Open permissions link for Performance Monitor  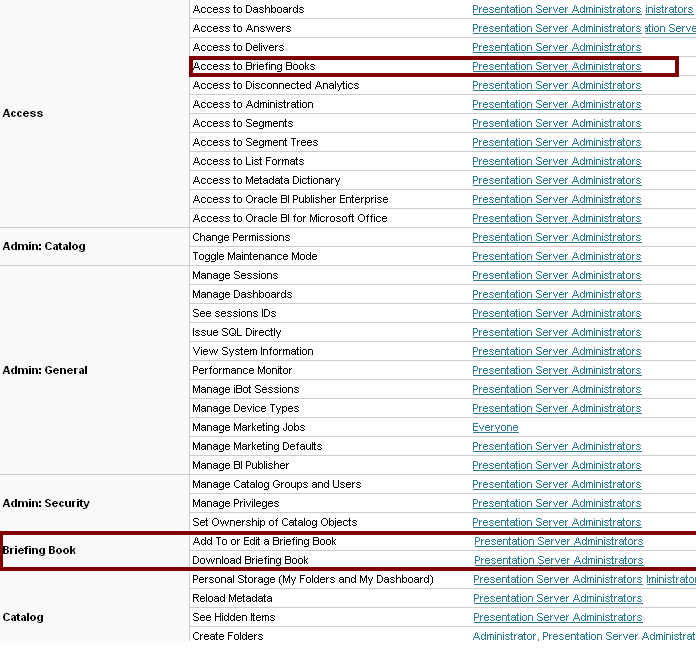[x=557, y=371]
